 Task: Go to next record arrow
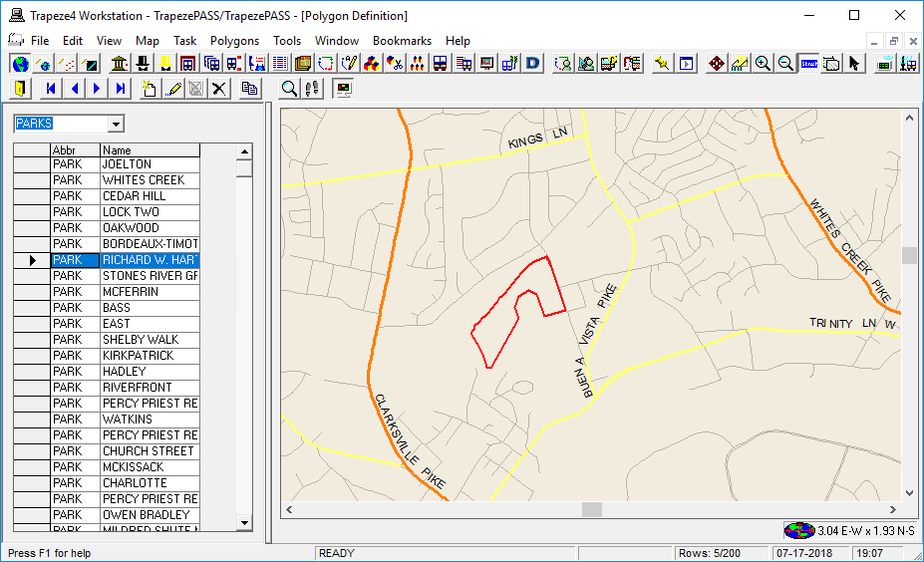(x=98, y=89)
